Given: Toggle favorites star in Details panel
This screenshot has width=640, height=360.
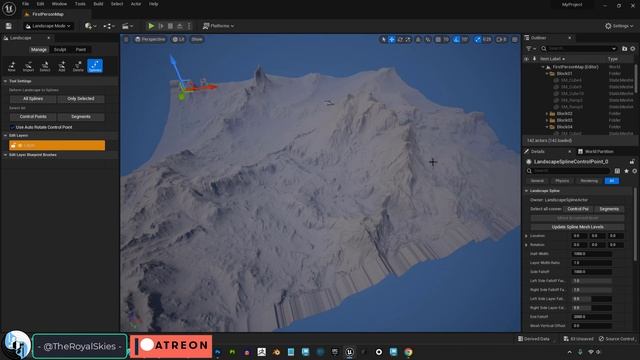Looking at the screenshot, I should click(x=626, y=171).
